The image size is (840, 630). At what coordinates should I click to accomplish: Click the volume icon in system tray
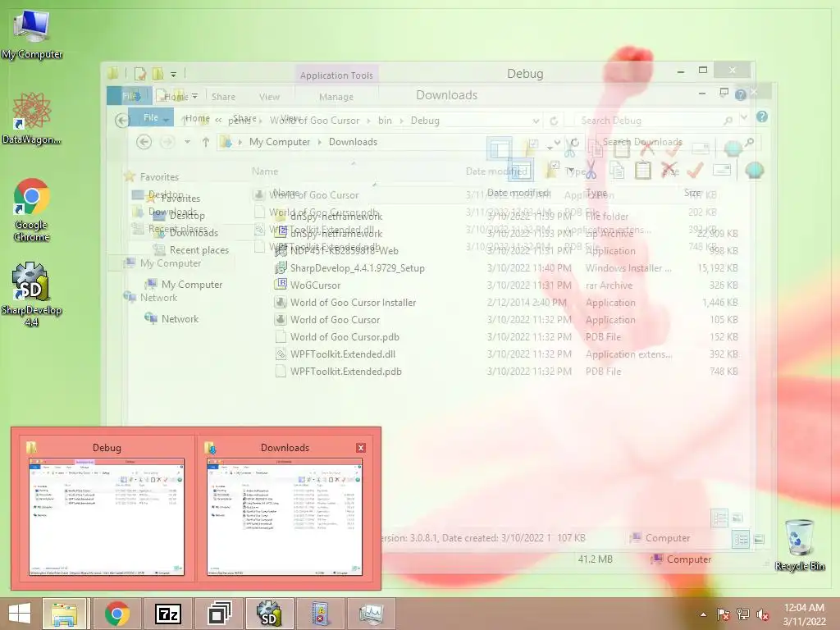tap(763, 614)
